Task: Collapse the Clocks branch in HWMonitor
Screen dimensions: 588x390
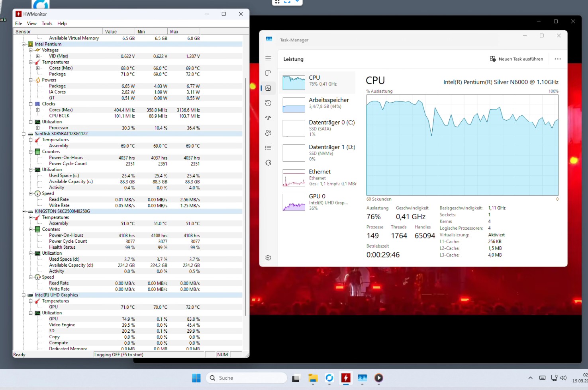Action: pos(31,104)
